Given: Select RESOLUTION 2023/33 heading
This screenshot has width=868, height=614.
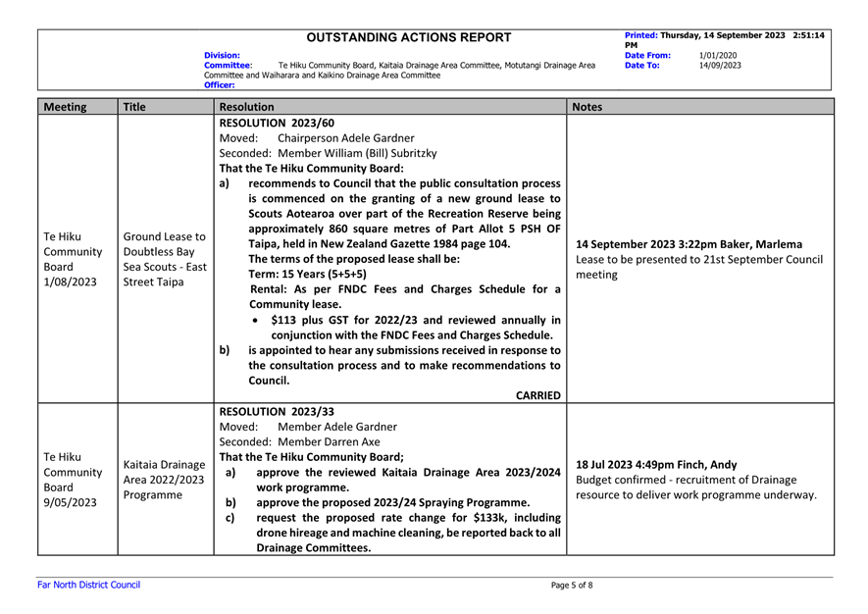Looking at the screenshot, I should tap(277, 411).
